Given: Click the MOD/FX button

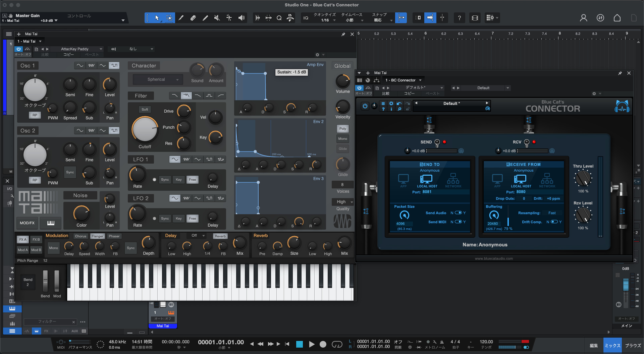Looking at the screenshot, I should (x=27, y=223).
